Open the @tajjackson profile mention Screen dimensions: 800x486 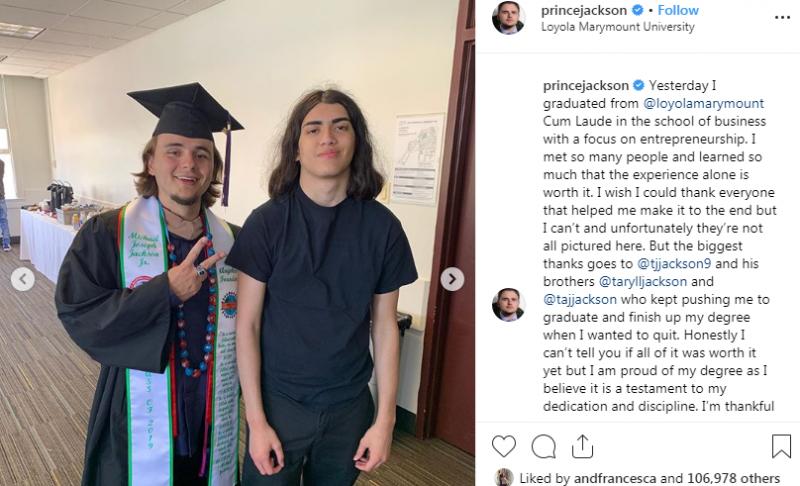587,299
